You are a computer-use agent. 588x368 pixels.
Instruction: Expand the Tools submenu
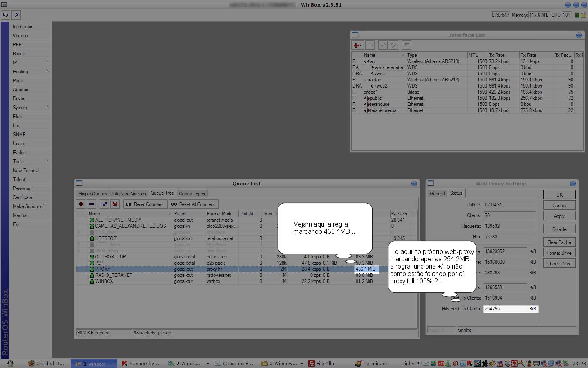coord(47,161)
